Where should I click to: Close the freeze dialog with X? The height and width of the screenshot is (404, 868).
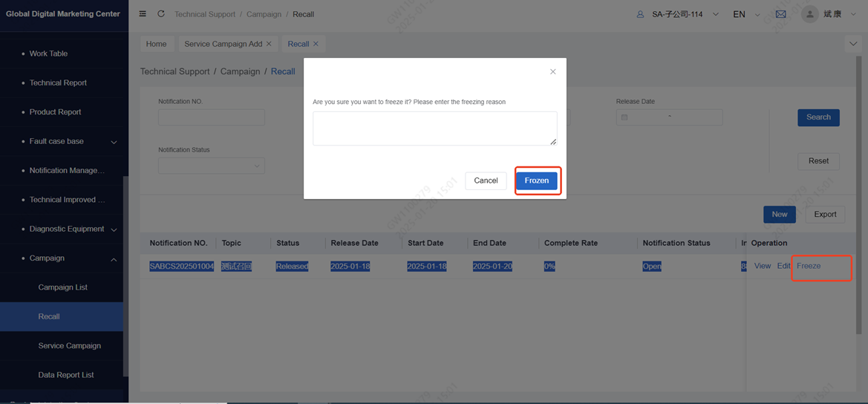pyautogui.click(x=552, y=72)
